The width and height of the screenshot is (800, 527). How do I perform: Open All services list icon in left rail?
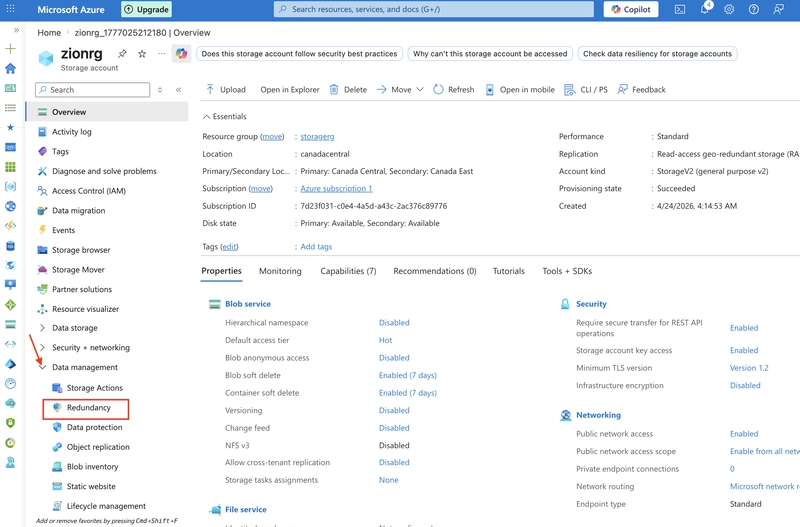(10, 108)
